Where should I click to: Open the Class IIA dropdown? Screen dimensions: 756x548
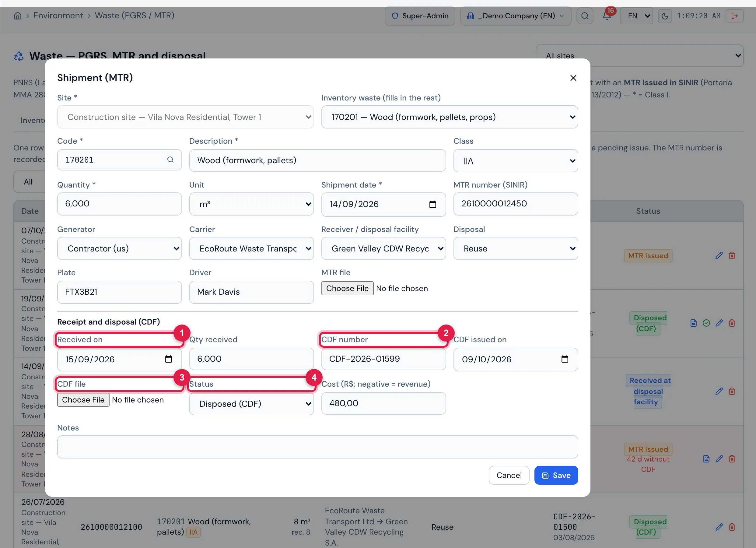[x=515, y=161]
